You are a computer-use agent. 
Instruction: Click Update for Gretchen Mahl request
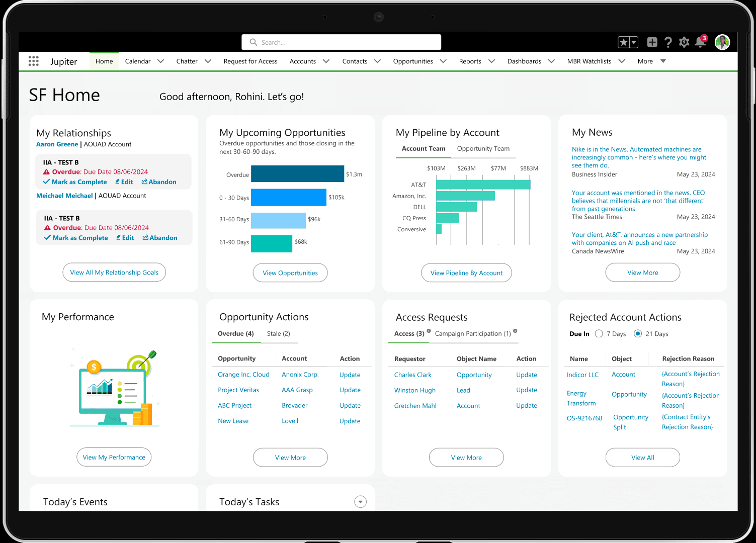527,406
